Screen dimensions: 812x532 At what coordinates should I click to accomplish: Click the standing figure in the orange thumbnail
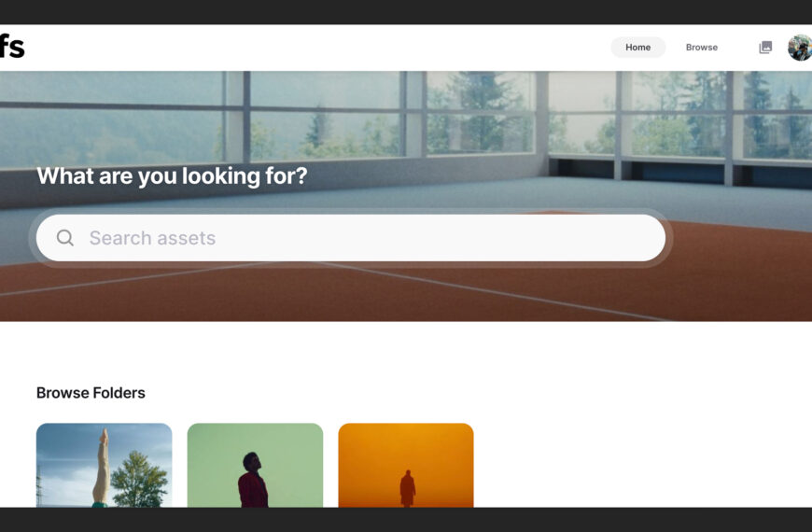[408, 488]
